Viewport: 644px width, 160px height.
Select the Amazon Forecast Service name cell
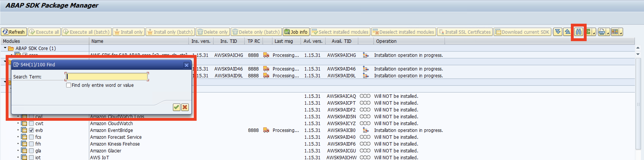116,137
